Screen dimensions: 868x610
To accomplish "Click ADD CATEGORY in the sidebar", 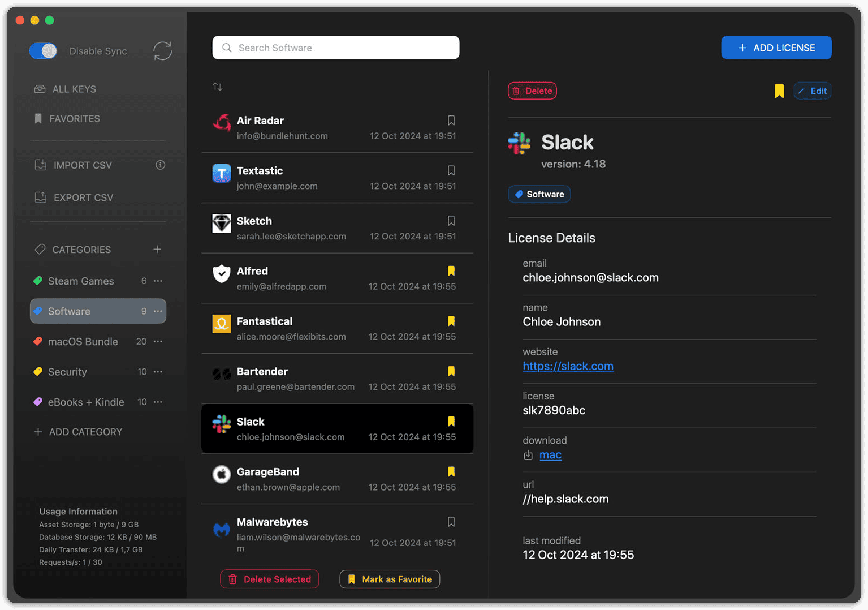I will point(78,432).
